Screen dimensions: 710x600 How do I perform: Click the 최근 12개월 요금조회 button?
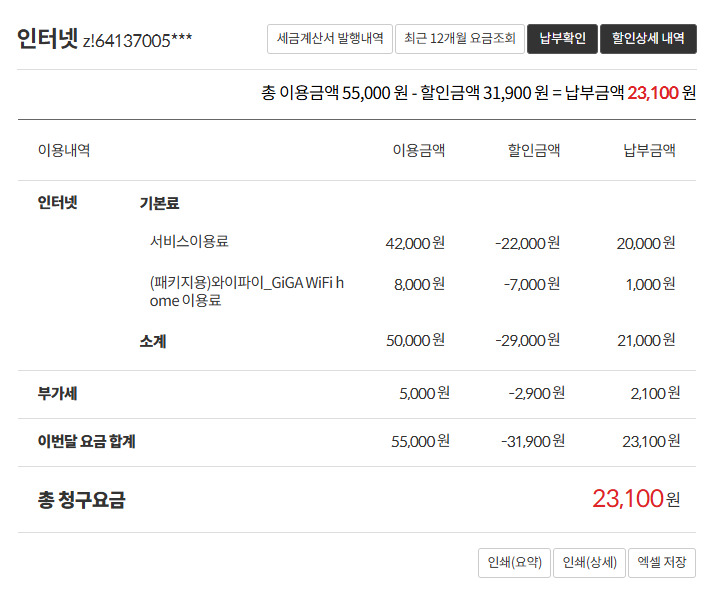tap(459, 39)
